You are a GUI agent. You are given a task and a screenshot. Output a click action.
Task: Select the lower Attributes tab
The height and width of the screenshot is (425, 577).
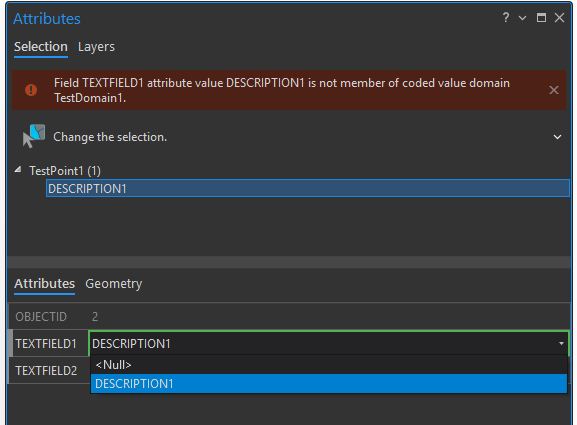(45, 284)
